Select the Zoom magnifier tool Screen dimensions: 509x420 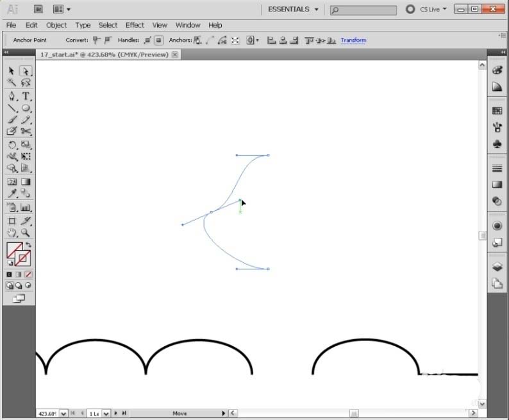click(26, 233)
